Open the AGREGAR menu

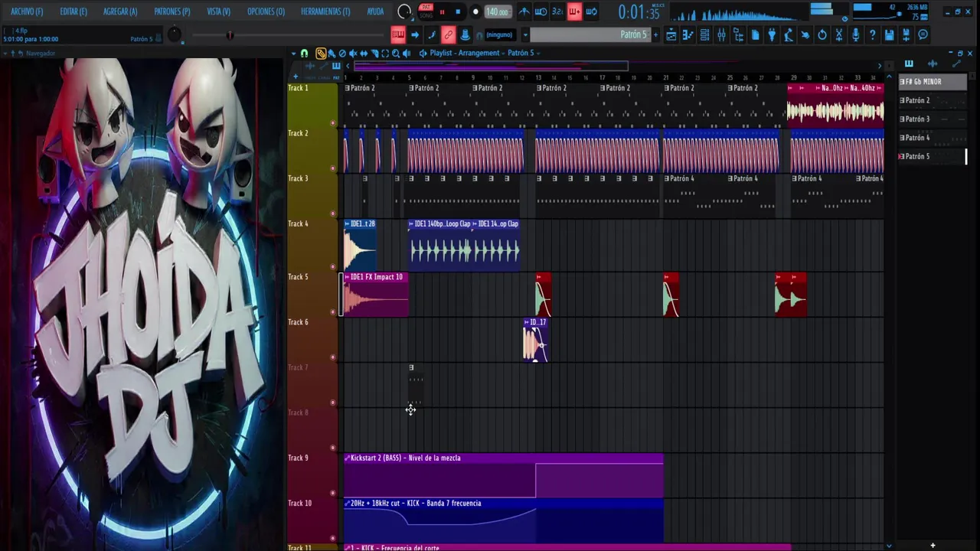(x=120, y=11)
